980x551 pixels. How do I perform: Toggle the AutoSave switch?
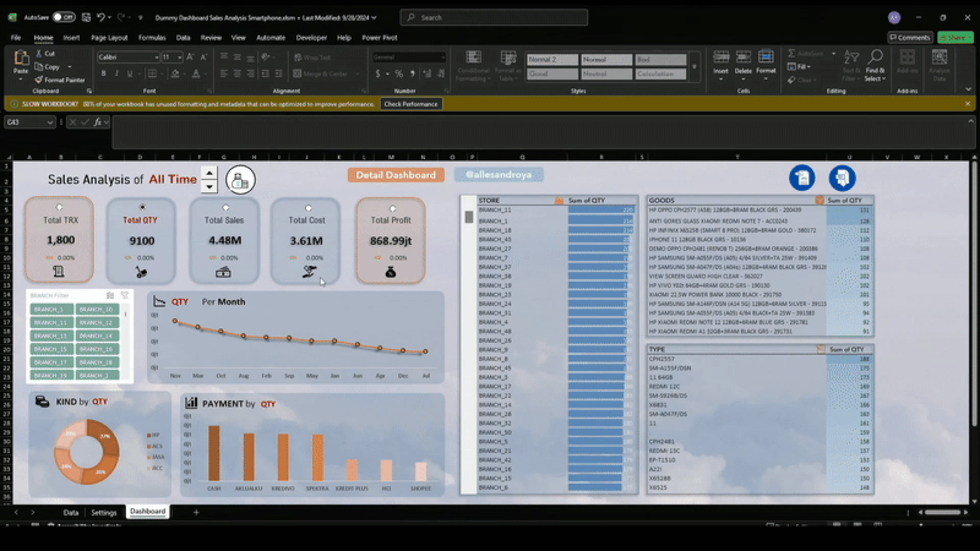tap(64, 17)
